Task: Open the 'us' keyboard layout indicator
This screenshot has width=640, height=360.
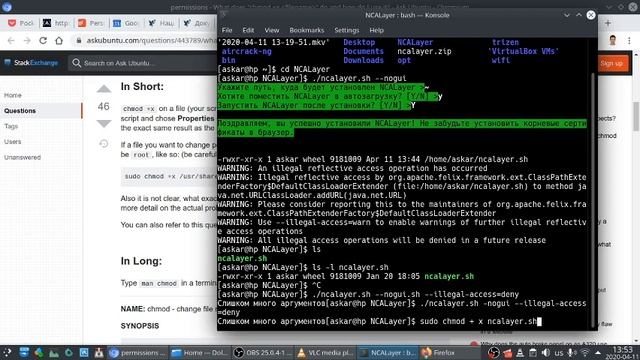Action: (559, 353)
